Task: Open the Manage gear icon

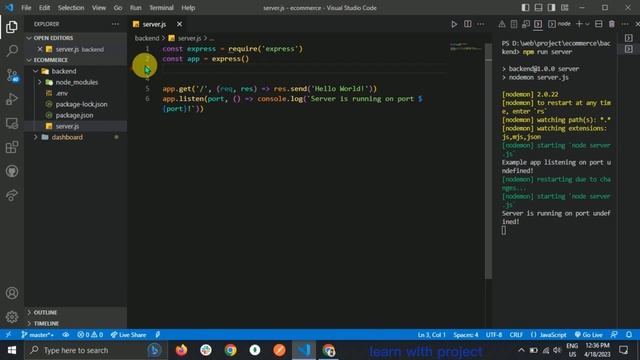Action: pos(12,317)
